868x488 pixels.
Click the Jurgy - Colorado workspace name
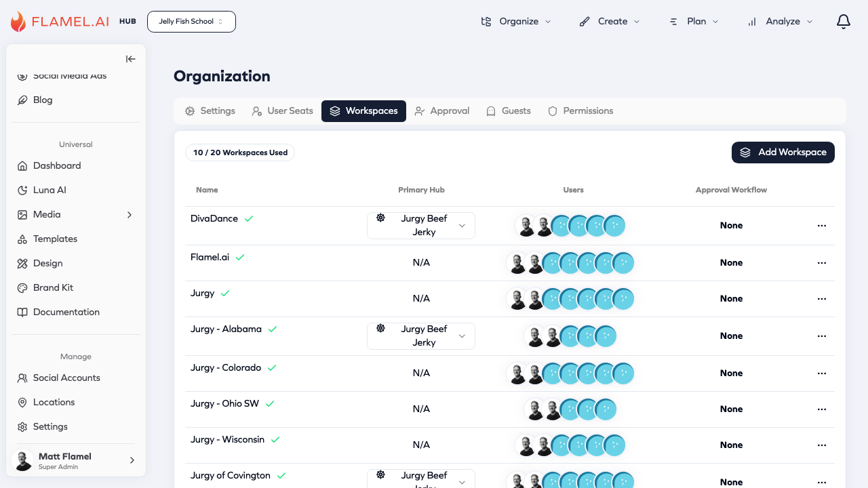(x=226, y=368)
